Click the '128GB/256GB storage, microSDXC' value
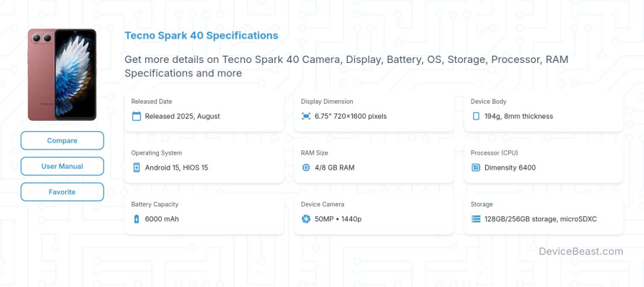Image resolution: width=644 pixels, height=287 pixels. pos(540,219)
